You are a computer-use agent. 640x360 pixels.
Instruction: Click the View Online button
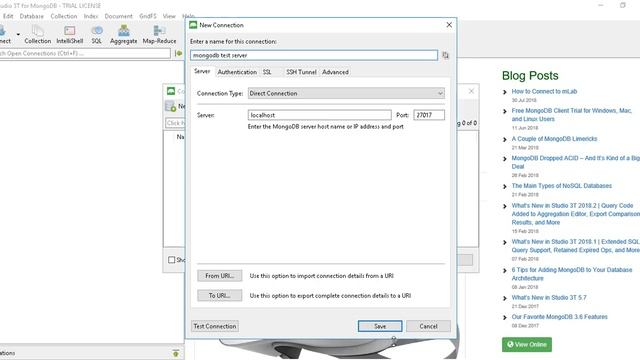click(527, 344)
